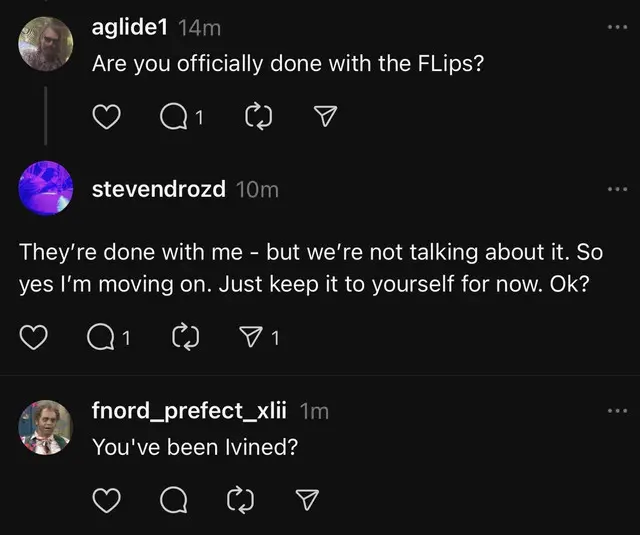View stevendrozd's purple profile picture
This screenshot has width=640, height=535.
coord(46,188)
